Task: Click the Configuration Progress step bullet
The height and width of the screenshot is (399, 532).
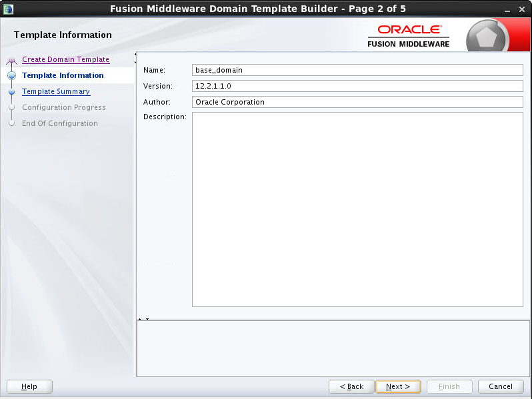Action: (11, 107)
